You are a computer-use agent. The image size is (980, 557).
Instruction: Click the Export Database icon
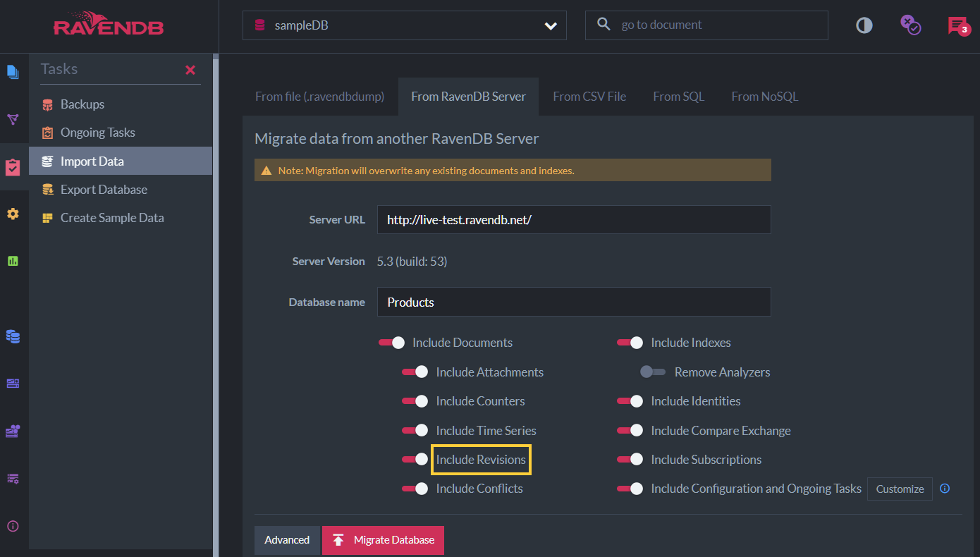pyautogui.click(x=48, y=190)
